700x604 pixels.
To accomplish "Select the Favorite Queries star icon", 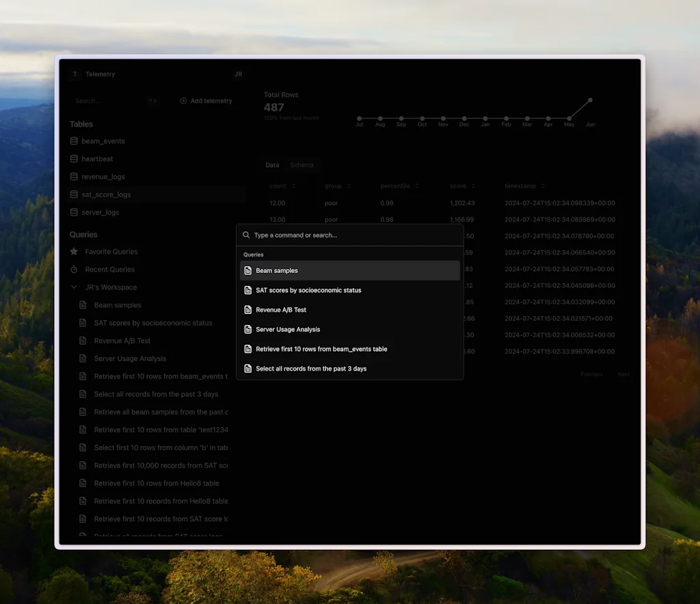I will pos(75,252).
